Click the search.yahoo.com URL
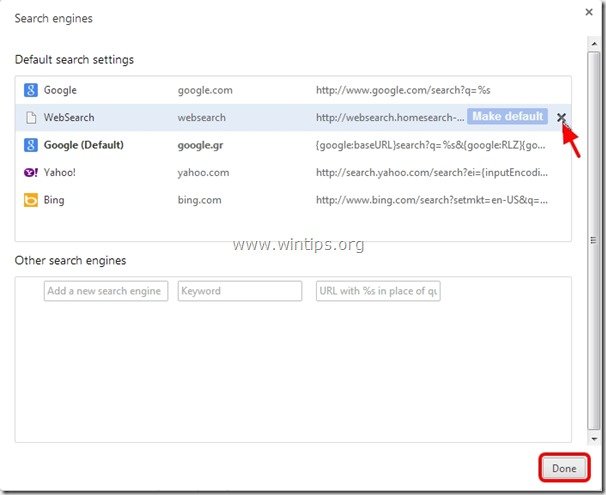Viewport: 606px width, 495px height. point(432,172)
